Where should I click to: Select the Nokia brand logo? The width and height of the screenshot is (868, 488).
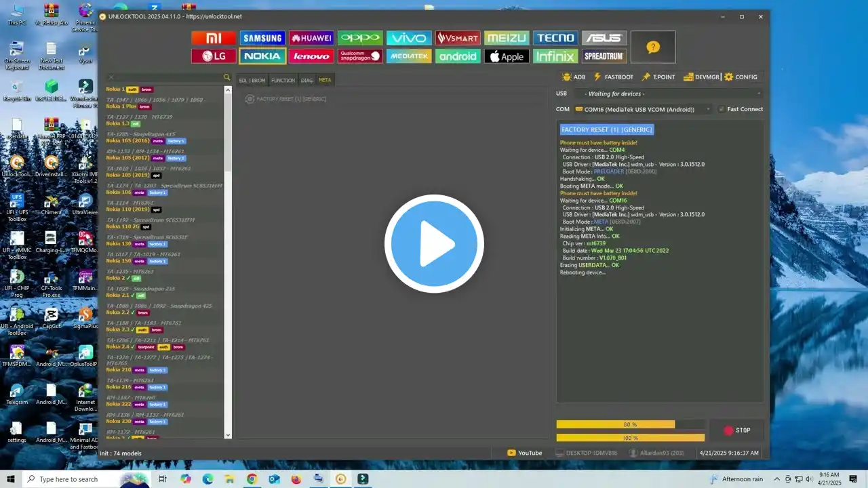pyautogui.click(x=262, y=56)
